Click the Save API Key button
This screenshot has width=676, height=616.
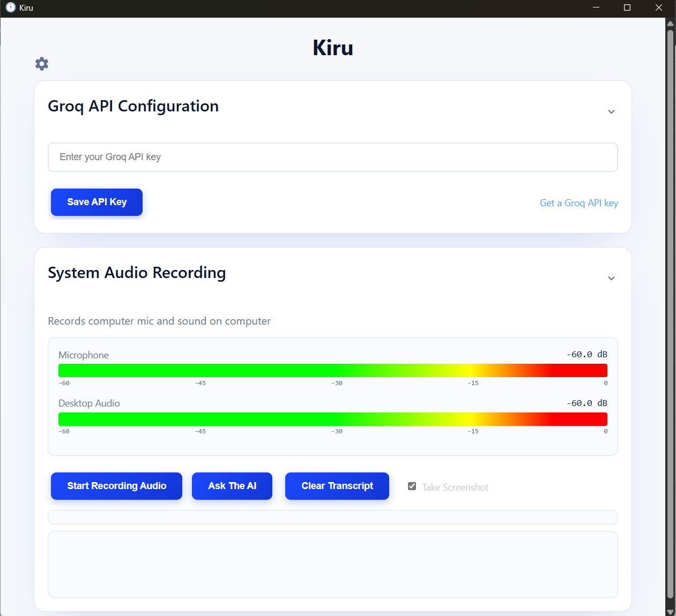coord(96,202)
